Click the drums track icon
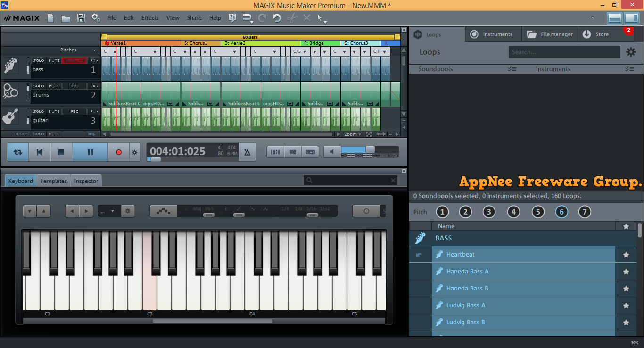Viewport: 644px width, 348px height. [x=10, y=91]
